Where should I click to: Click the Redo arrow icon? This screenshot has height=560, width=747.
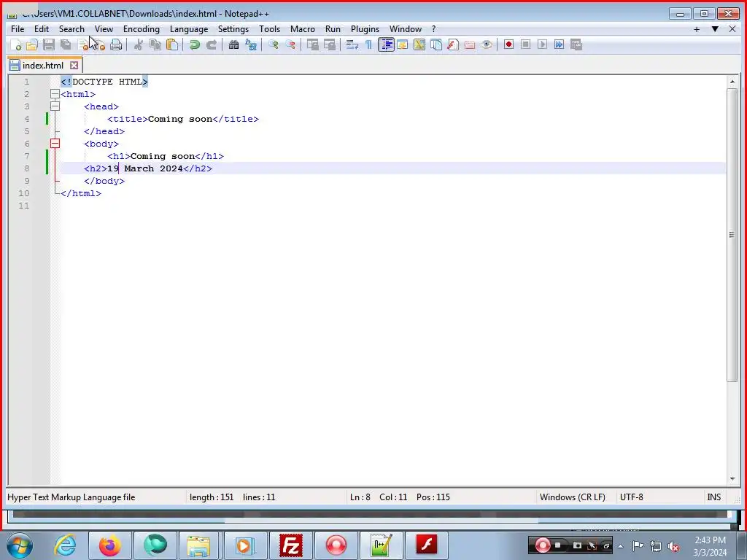pos(212,44)
